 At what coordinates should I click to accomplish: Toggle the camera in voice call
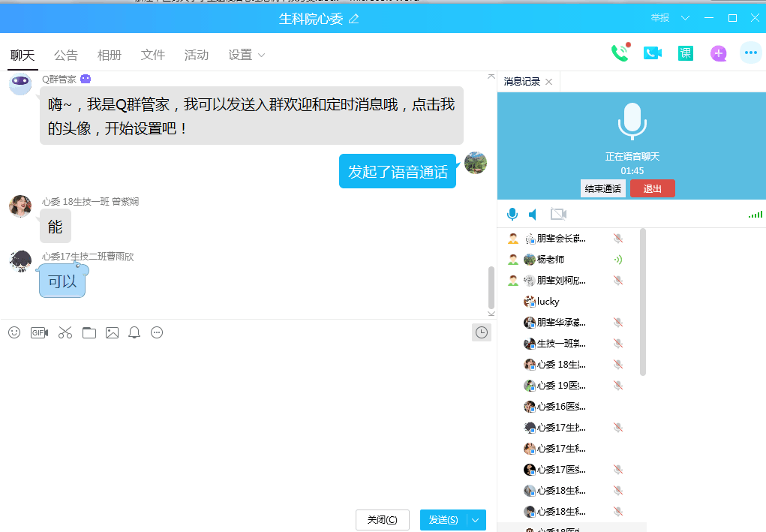[558, 215]
